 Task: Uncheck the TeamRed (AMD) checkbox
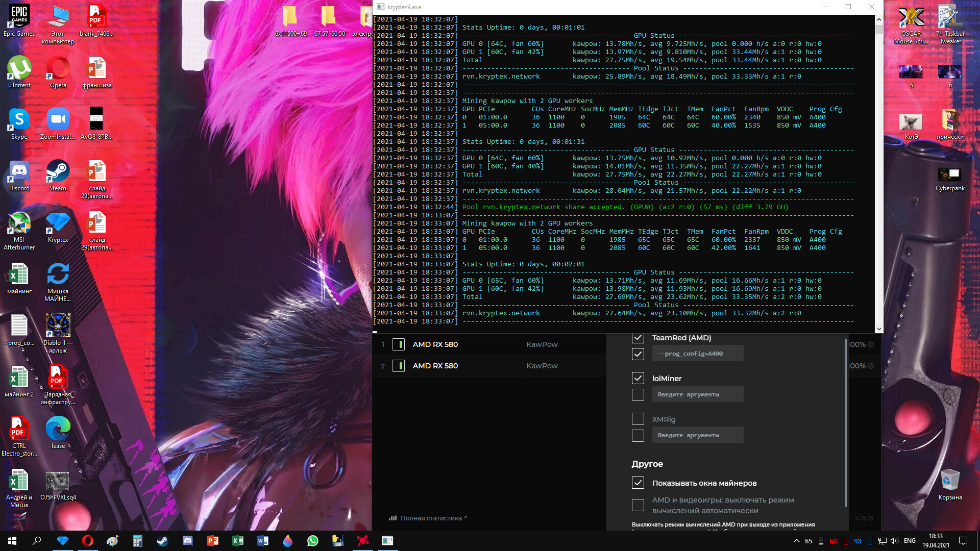click(638, 338)
